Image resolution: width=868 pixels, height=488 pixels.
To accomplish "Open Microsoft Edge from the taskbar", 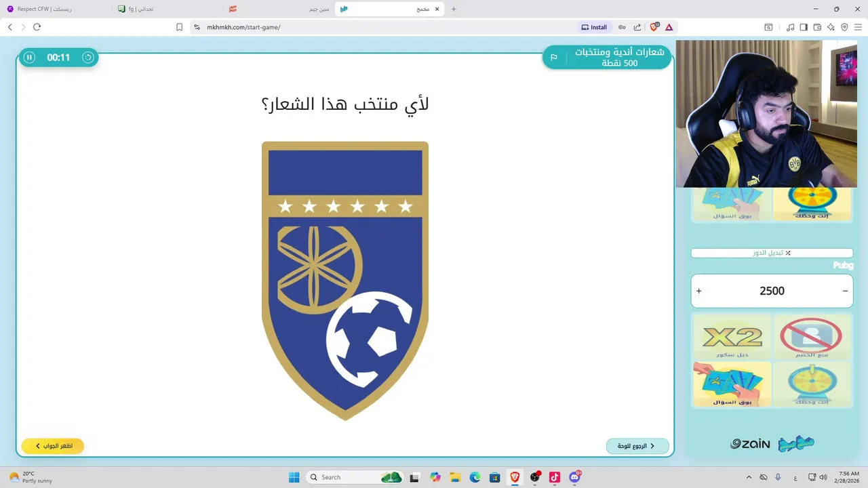I will coord(475,477).
